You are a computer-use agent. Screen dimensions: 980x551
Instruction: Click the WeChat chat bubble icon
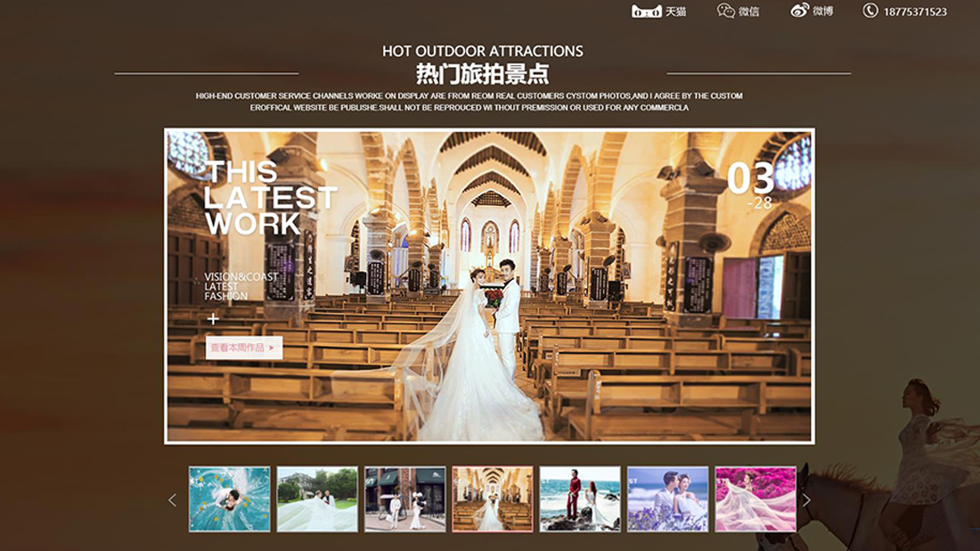[726, 11]
